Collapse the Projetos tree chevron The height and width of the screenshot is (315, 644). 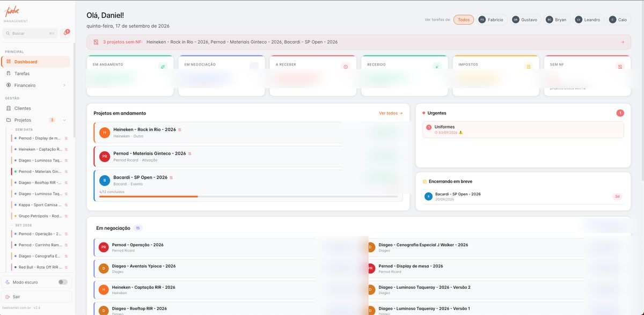[64, 120]
